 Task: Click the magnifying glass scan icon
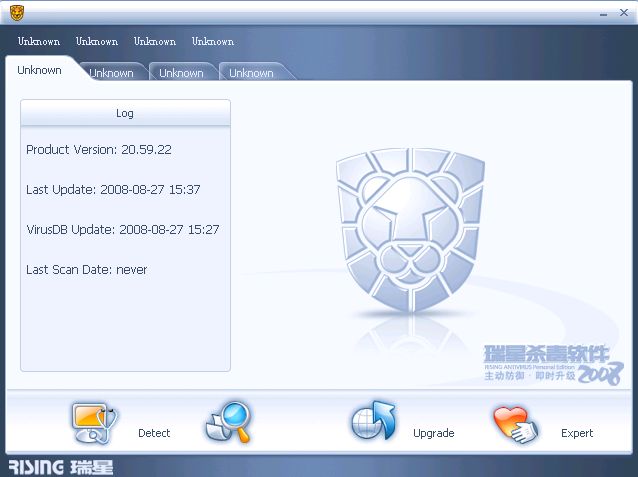click(229, 422)
